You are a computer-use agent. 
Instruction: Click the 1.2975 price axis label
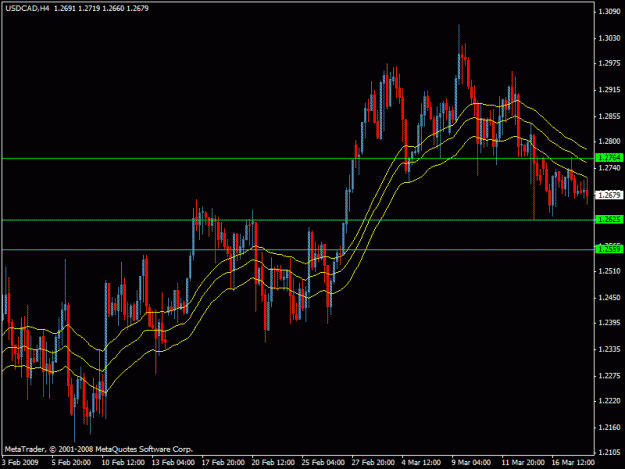[609, 64]
